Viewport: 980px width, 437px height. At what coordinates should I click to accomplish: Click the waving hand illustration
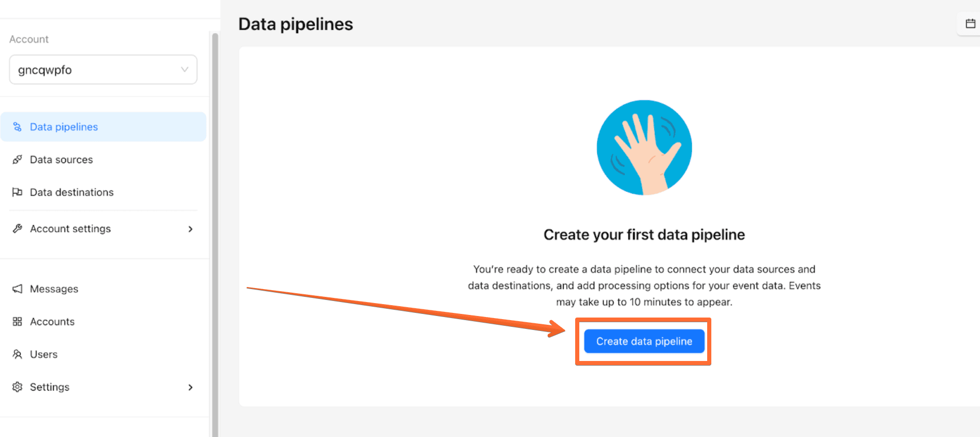coord(644,147)
